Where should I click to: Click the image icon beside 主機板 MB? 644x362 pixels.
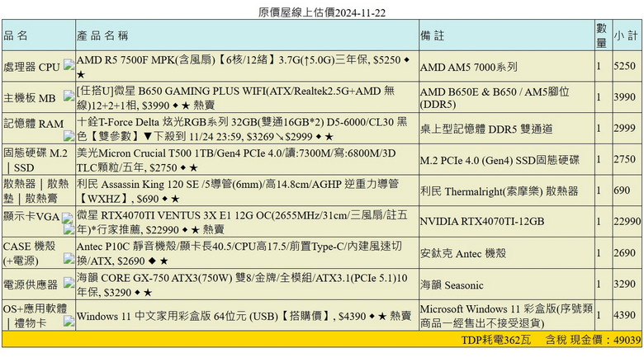click(69, 96)
